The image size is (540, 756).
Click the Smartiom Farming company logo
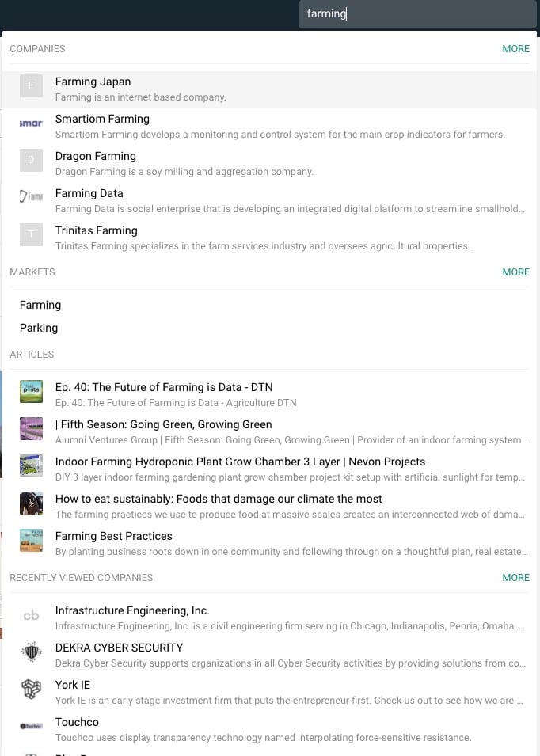pyautogui.click(x=31, y=123)
